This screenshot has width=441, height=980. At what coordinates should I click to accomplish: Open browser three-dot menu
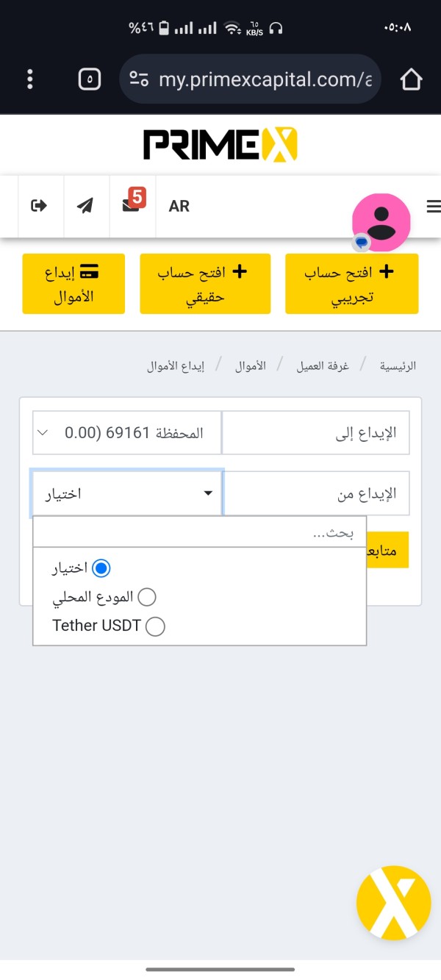click(x=30, y=79)
